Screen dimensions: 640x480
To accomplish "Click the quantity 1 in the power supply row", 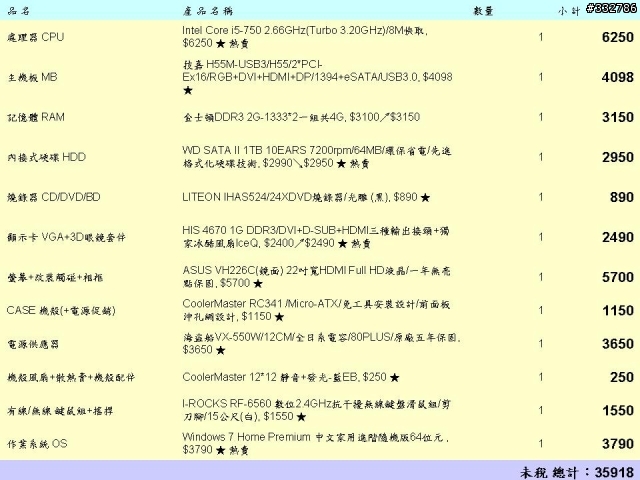I will tap(540, 344).
